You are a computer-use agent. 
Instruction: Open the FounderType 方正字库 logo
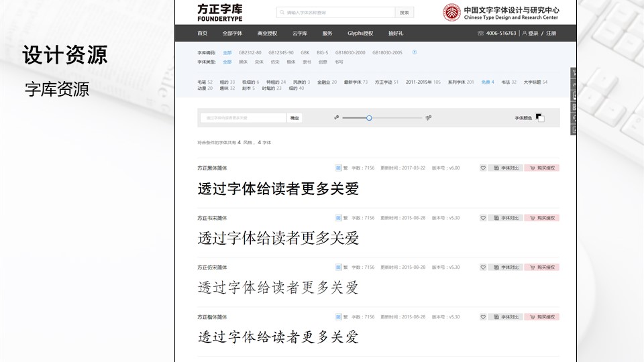coord(220,12)
